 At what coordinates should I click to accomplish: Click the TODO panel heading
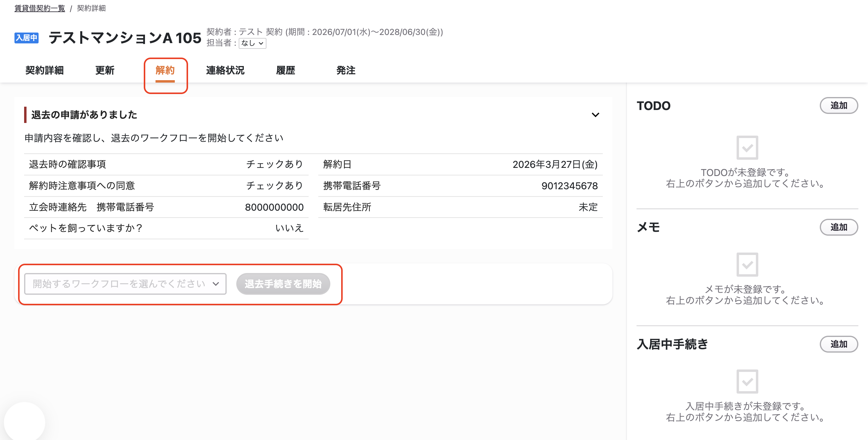point(654,106)
